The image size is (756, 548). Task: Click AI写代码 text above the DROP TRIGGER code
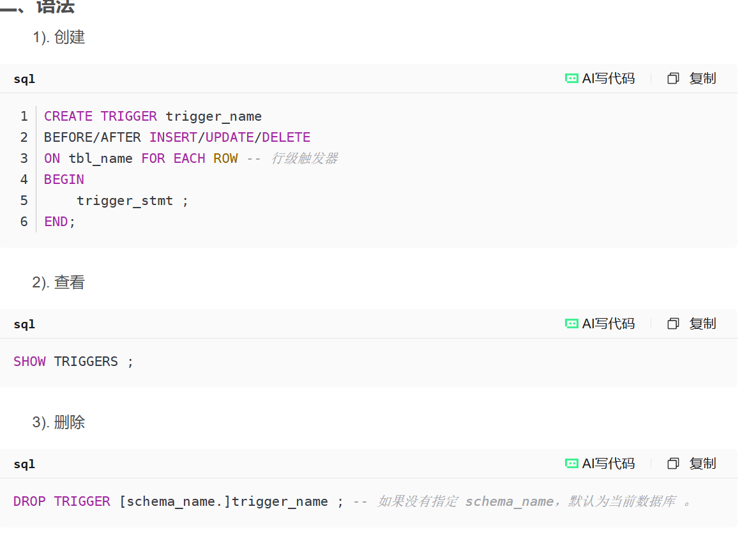point(609,463)
